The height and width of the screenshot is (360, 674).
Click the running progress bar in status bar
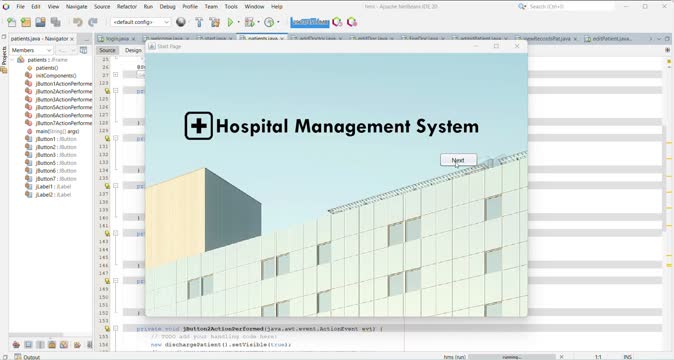(512, 357)
